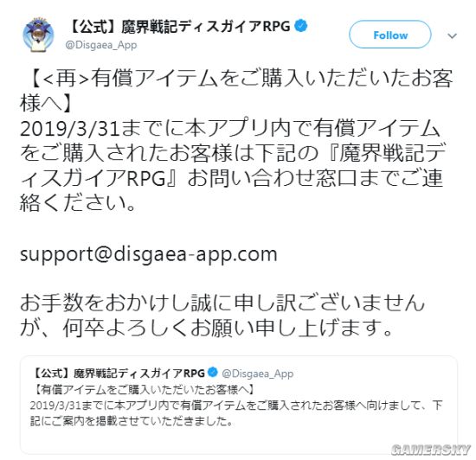Click the verified badge inside the quoted tweet
The width and height of the screenshot is (476, 460).
(213, 372)
